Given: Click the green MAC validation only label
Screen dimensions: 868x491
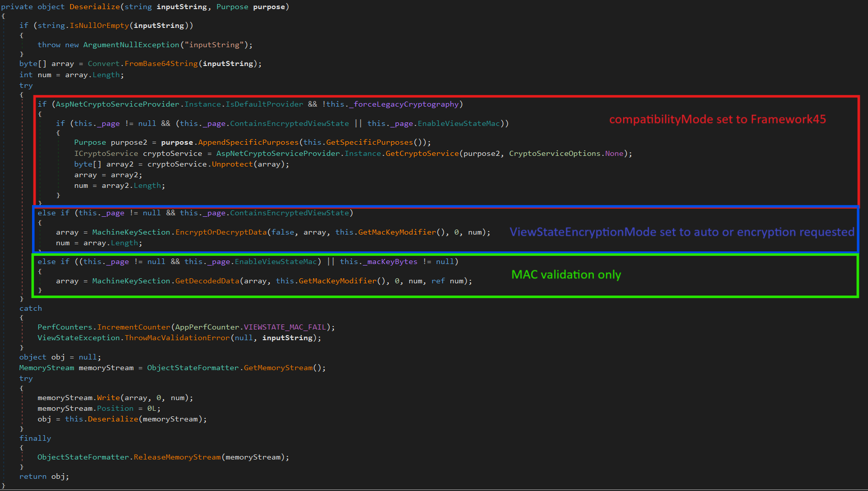Looking at the screenshot, I should (566, 275).
